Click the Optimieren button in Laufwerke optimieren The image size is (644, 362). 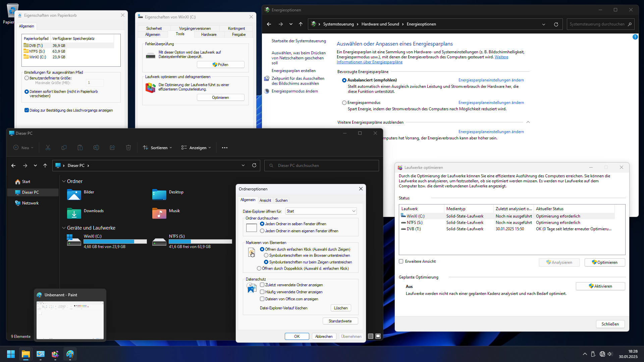coord(604,262)
